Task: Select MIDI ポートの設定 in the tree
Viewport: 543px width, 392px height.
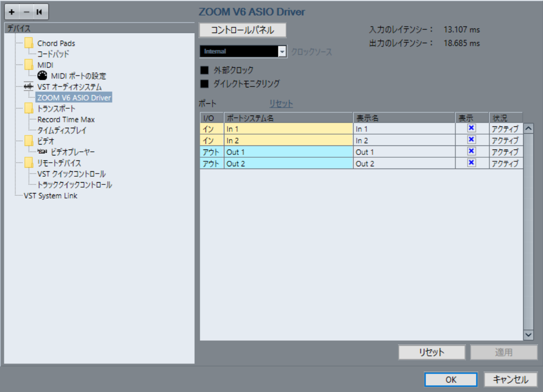Action: click(78, 76)
